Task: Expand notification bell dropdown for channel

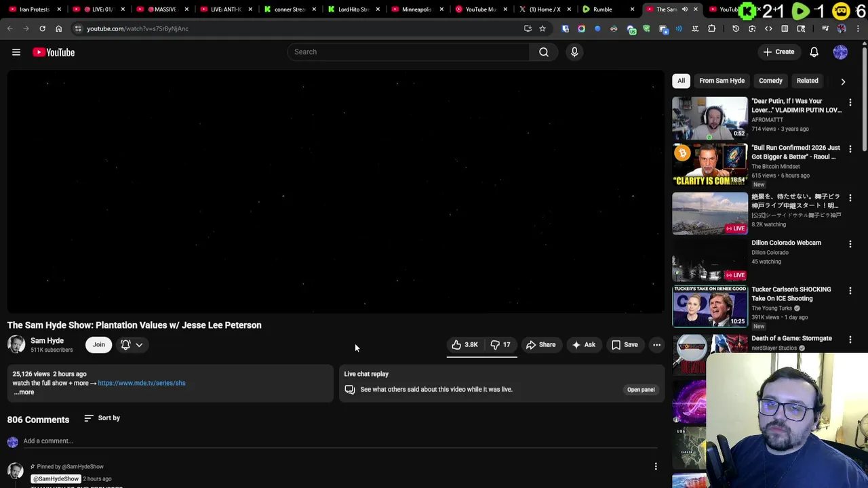Action: pyautogui.click(x=139, y=345)
